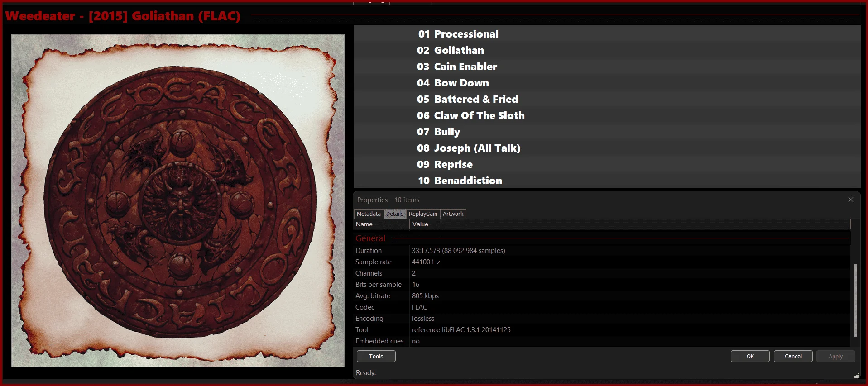Select track 02 Goliathan

[x=607, y=50]
